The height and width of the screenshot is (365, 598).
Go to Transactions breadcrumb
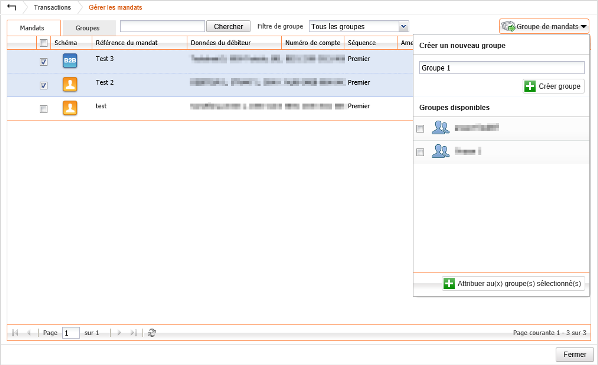click(52, 7)
